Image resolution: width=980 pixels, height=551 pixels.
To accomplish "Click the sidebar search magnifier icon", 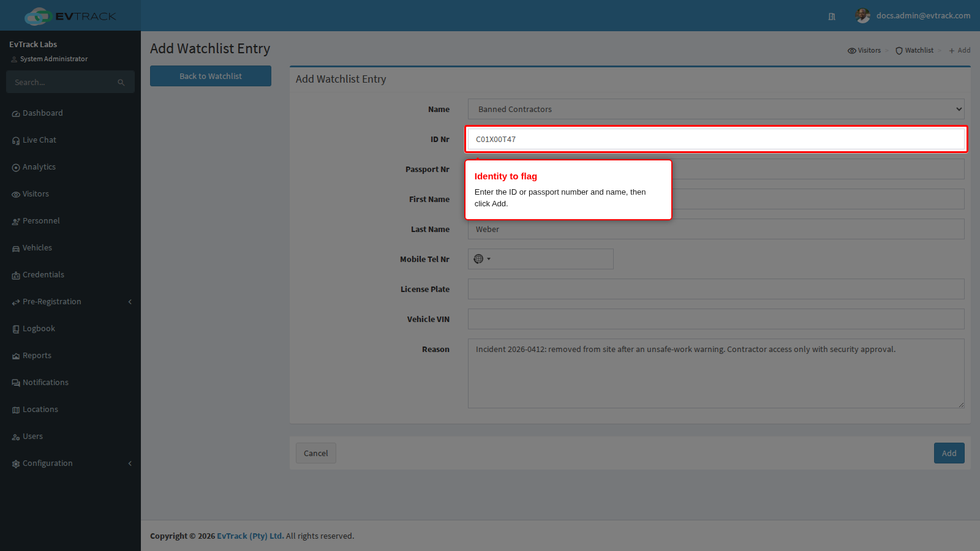I will point(121,82).
